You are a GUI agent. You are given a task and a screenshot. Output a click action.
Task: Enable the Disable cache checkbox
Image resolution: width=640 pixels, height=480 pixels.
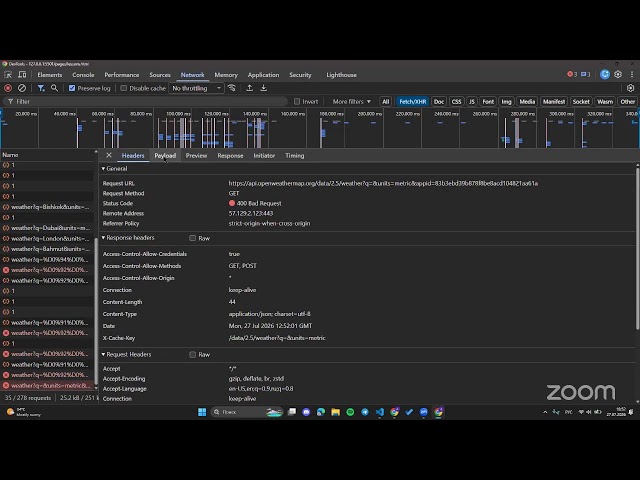[x=123, y=88]
